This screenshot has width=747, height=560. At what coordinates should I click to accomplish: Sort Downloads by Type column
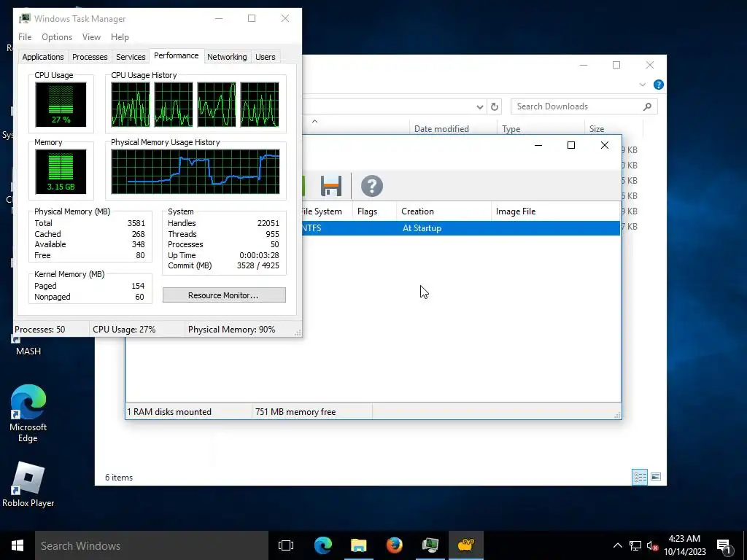[541, 128]
